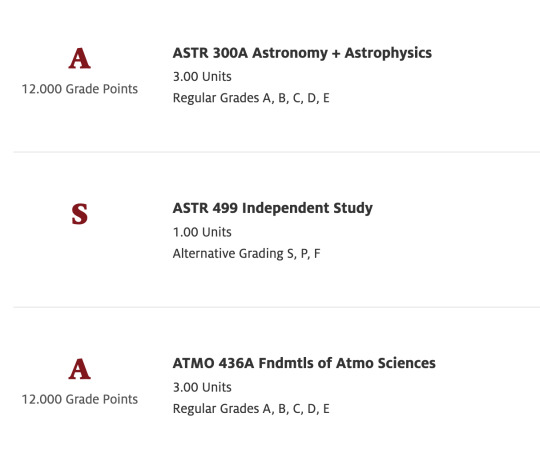The height and width of the screenshot is (457, 540).
Task: Click the A grade for ASTR 300A
Action: click(x=80, y=59)
